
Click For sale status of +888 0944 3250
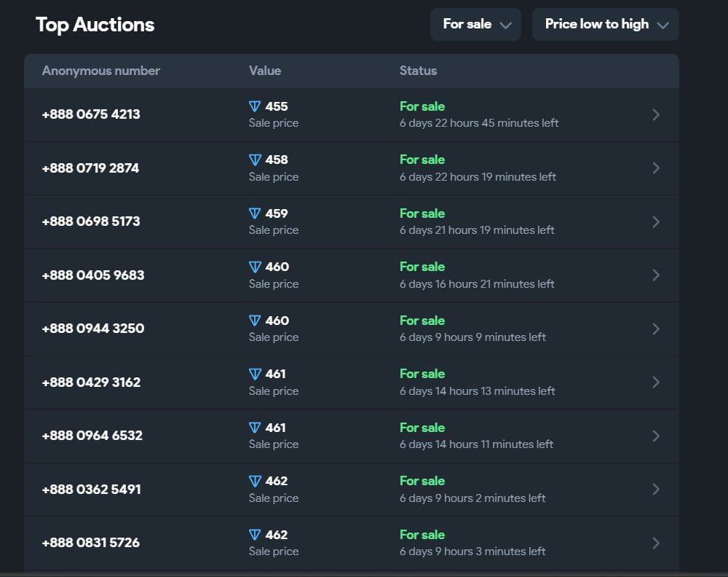(x=422, y=321)
